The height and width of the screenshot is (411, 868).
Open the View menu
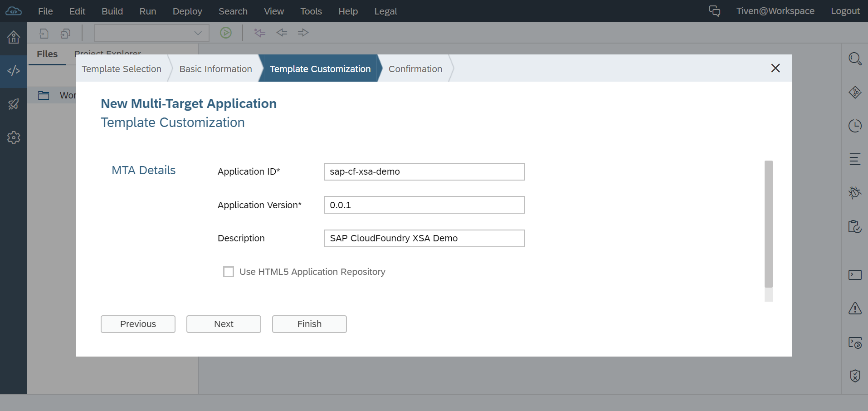click(274, 11)
